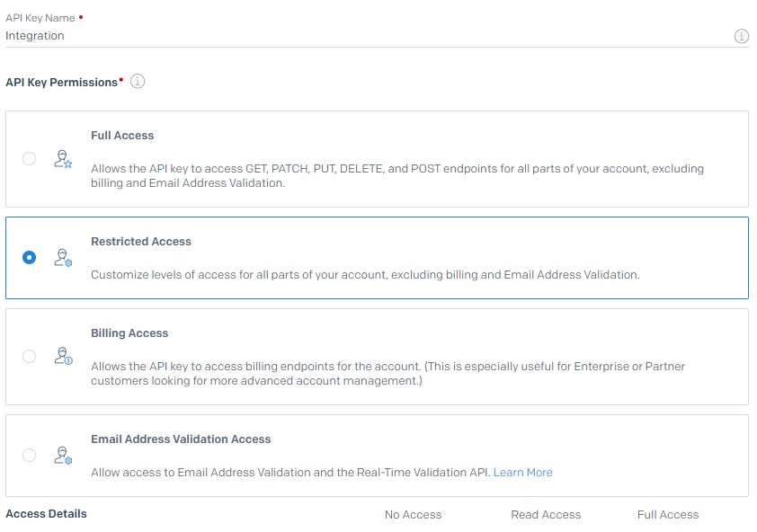
Task: Click the Full Access column header
Action: pyautogui.click(x=668, y=515)
